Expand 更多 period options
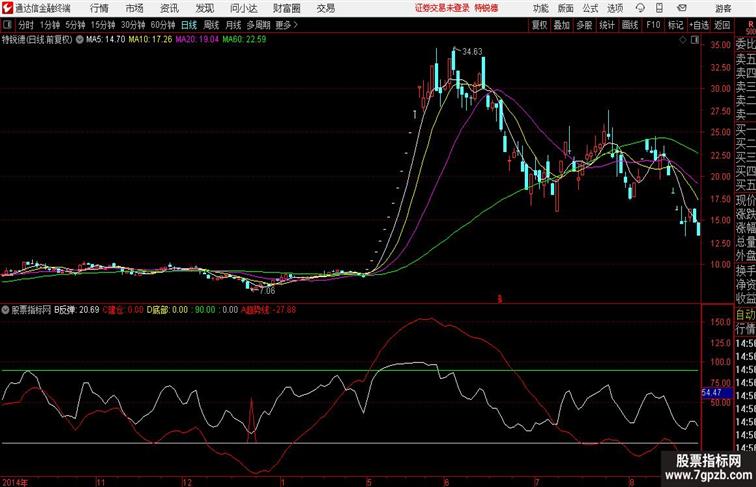756x487 pixels. tap(286, 25)
